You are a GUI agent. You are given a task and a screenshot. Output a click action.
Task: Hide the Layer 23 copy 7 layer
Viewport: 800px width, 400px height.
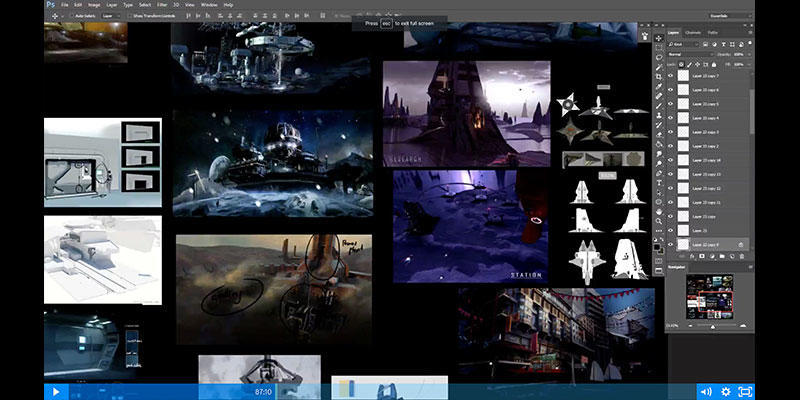(671, 76)
